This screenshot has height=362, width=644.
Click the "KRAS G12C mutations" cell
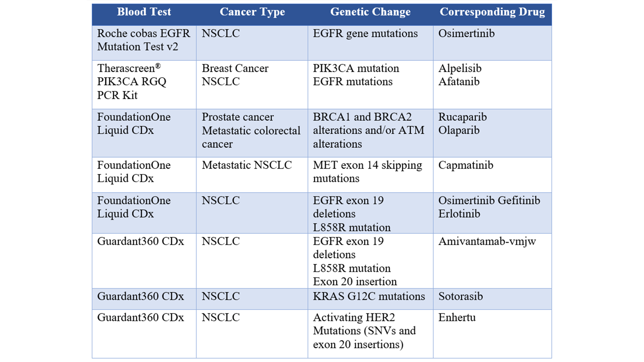tap(369, 296)
